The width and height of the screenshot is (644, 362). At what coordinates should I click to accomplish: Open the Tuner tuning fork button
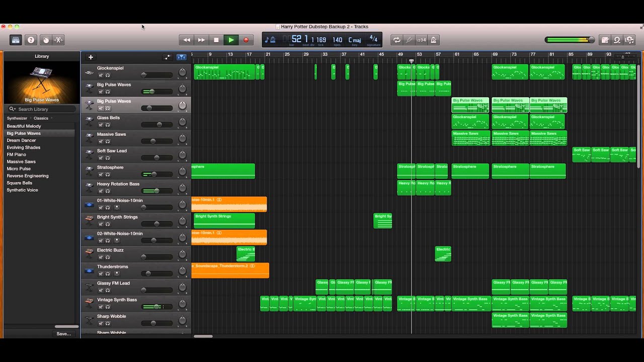point(409,40)
